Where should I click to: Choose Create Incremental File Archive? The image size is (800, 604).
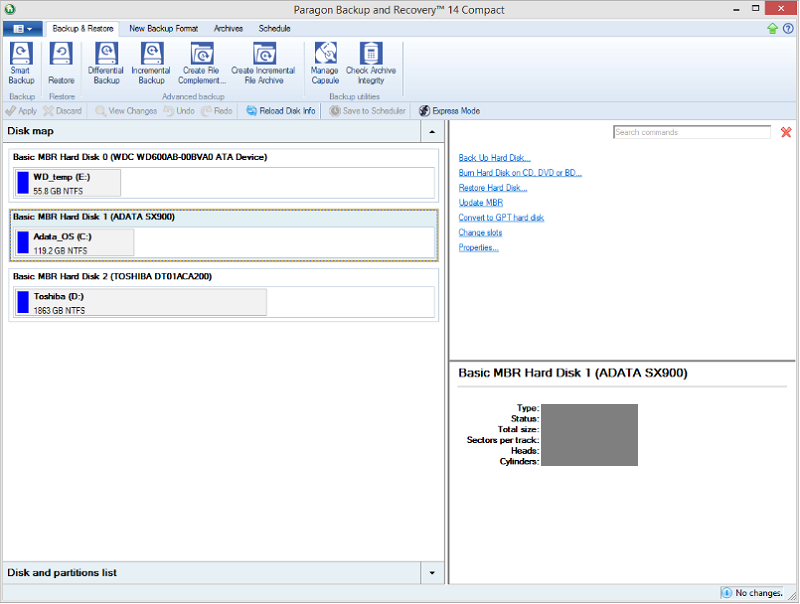point(263,63)
